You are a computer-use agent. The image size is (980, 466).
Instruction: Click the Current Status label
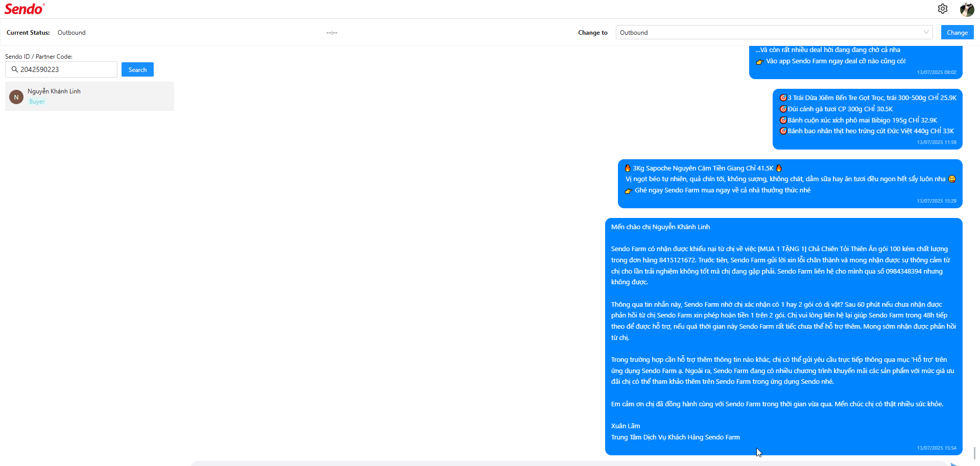[28, 33]
